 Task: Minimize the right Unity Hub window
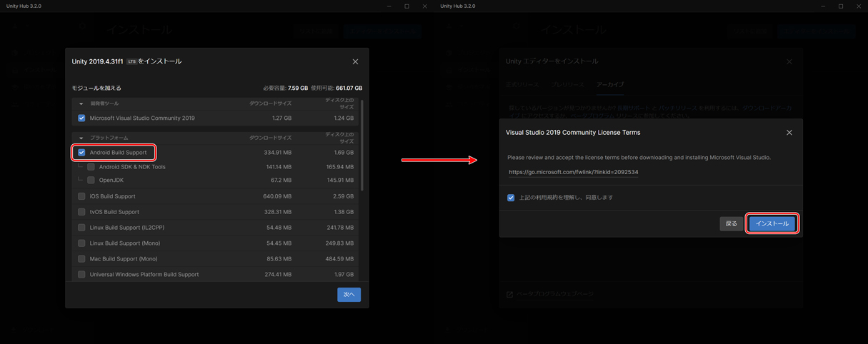(x=823, y=6)
